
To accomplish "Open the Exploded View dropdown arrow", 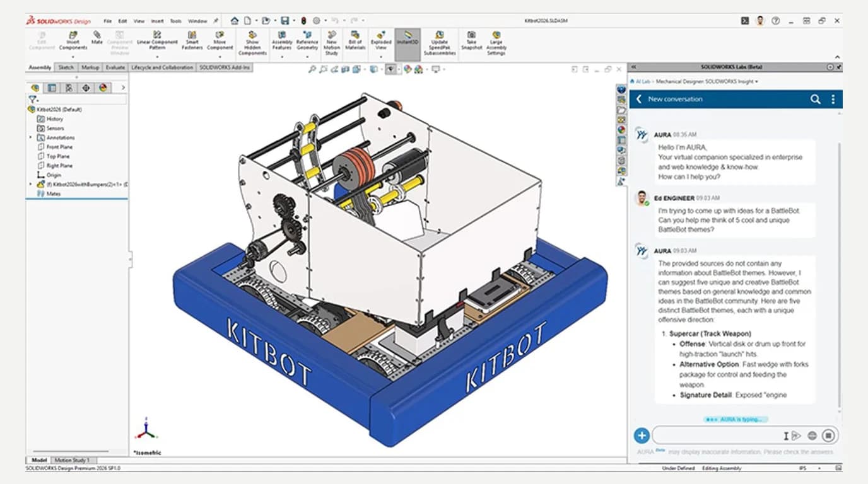I will click(x=380, y=56).
